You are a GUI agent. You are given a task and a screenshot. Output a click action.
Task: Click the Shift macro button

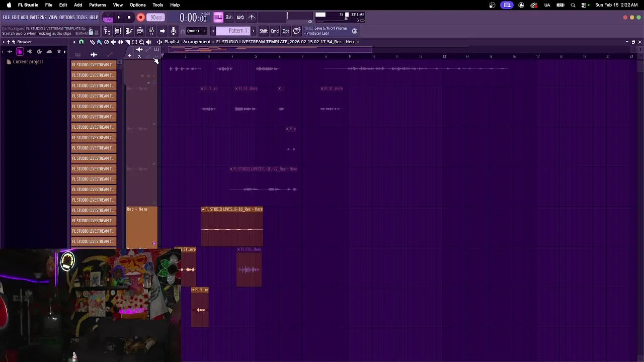pos(264,31)
